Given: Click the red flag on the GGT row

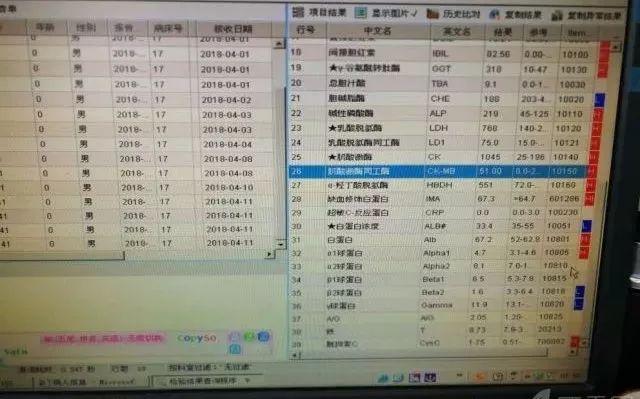Looking at the screenshot, I should pos(602,70).
